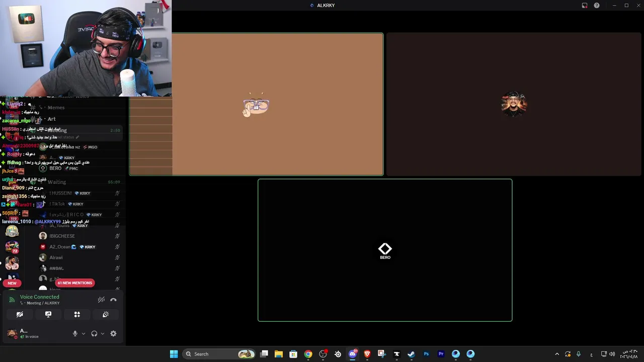Open Microsoft Store from taskbar
The height and width of the screenshot is (362, 644).
(x=293, y=354)
